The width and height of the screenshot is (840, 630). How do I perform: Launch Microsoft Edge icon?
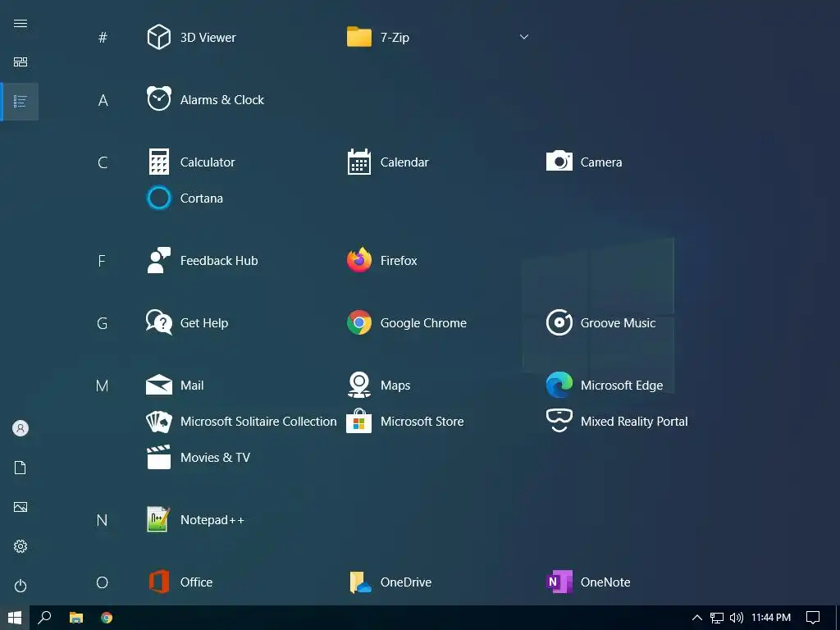click(559, 385)
